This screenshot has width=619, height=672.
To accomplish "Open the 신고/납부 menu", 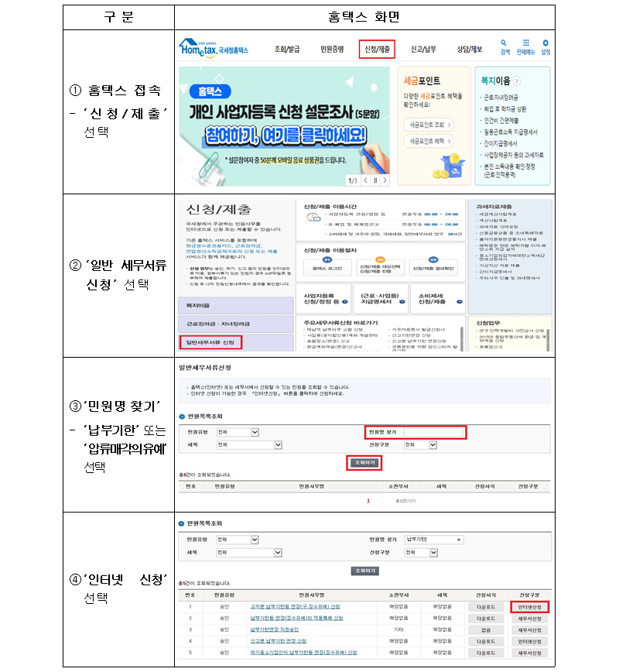I will (423, 50).
